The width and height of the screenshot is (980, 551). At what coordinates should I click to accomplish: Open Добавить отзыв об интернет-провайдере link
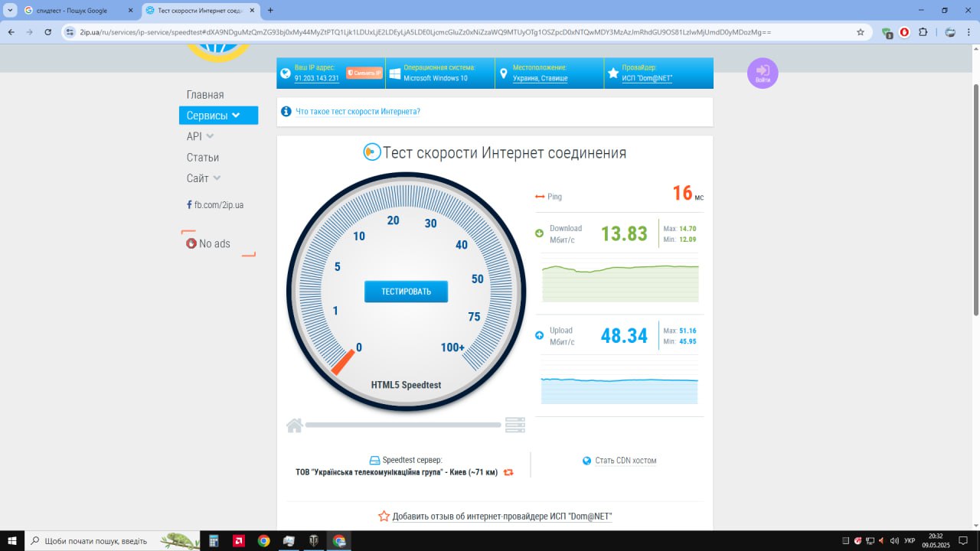click(502, 517)
